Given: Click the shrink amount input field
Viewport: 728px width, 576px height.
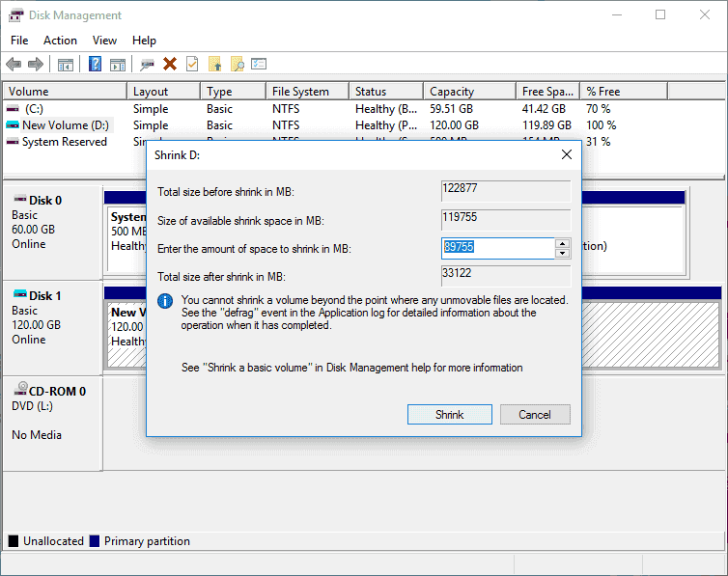Looking at the screenshot, I should coord(497,248).
